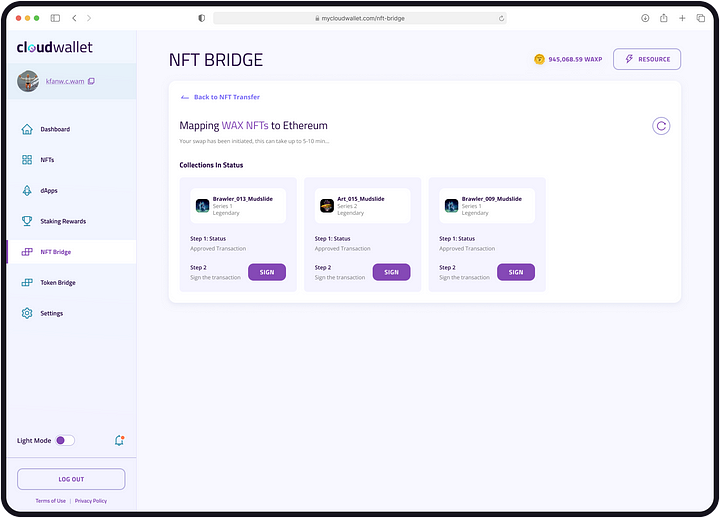Viewport: 720px width, 518px height.
Task: Sign the Brawler_009_Mudslide transaction
Action: click(516, 272)
